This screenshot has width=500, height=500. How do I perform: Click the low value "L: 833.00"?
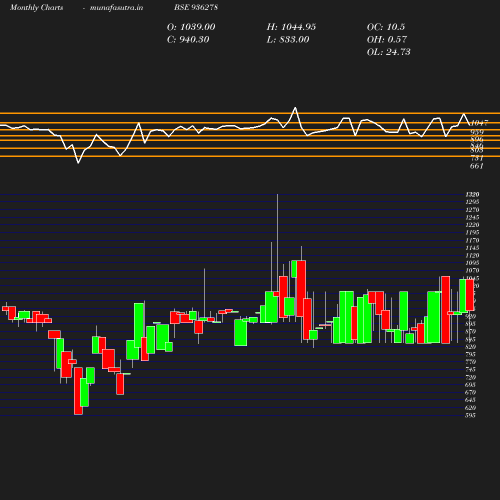tap(288, 40)
